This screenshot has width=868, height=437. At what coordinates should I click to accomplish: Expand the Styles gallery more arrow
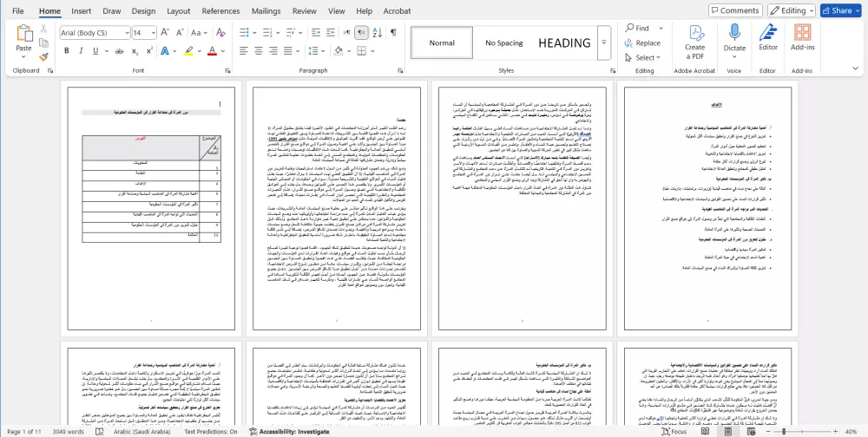click(x=604, y=42)
